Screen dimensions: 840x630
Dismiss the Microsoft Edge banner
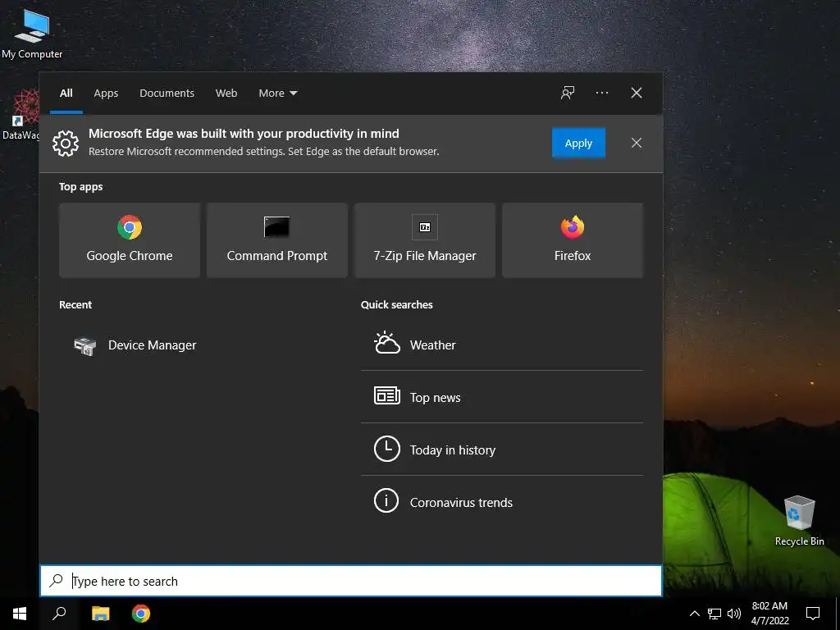(637, 143)
